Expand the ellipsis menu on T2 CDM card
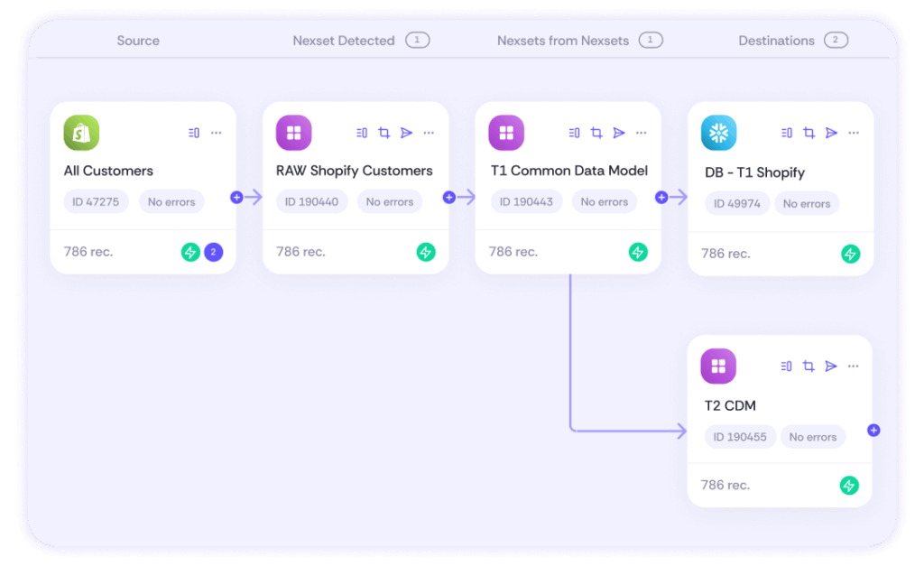The height and width of the screenshot is (566, 924). point(854,367)
